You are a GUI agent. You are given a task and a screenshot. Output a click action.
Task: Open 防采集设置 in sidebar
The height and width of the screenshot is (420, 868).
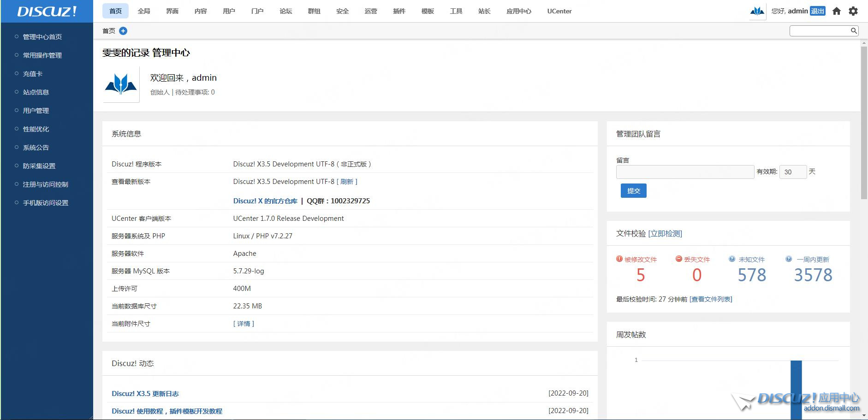pyautogui.click(x=39, y=166)
